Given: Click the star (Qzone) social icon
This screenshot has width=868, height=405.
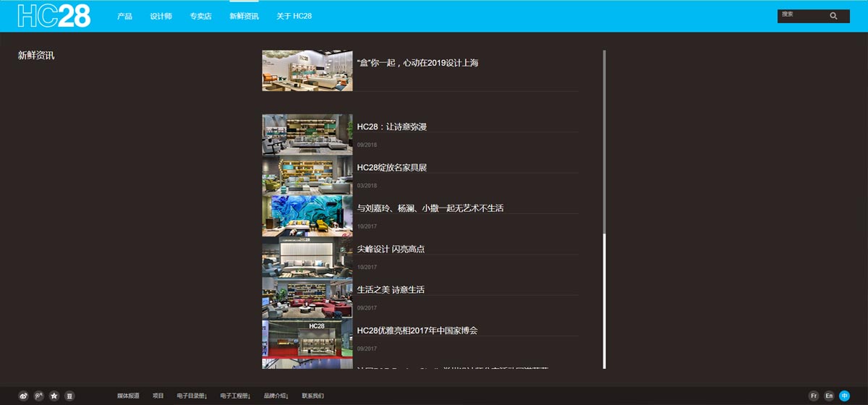Looking at the screenshot, I should (54, 396).
